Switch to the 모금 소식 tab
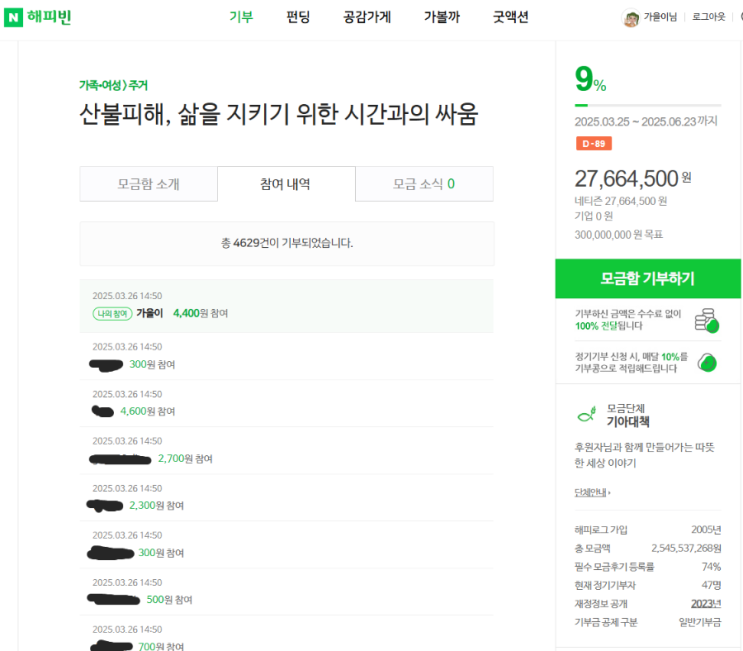This screenshot has width=743, height=651. [423, 184]
